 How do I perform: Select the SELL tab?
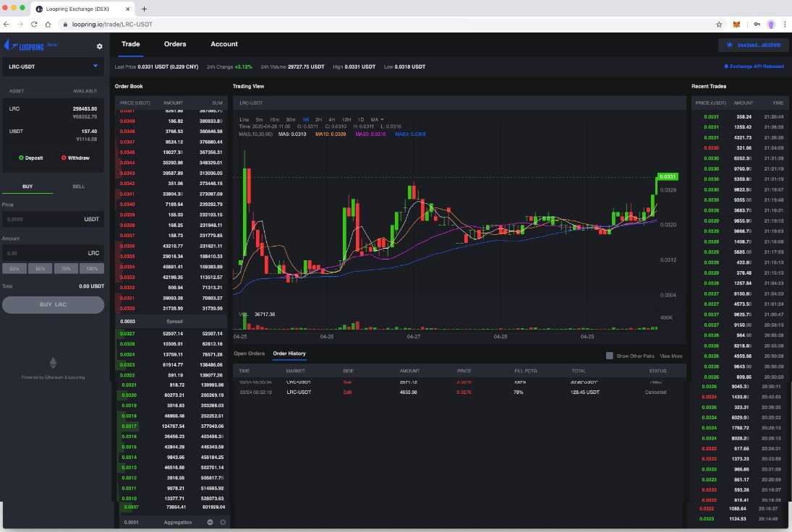78,186
